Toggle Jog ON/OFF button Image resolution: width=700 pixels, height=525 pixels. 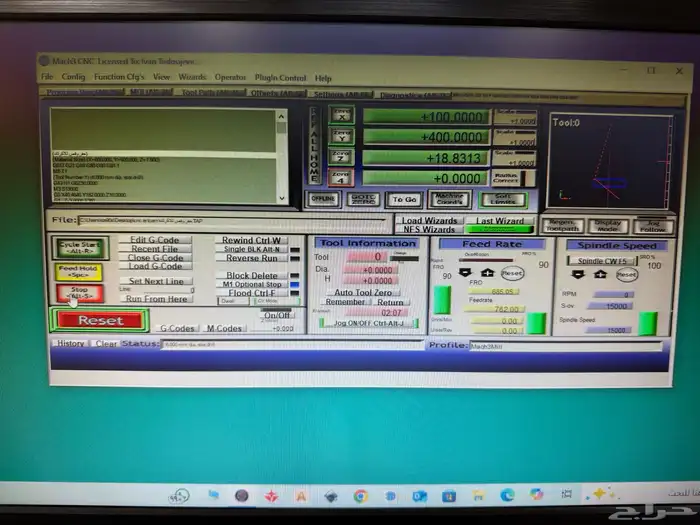(x=369, y=323)
